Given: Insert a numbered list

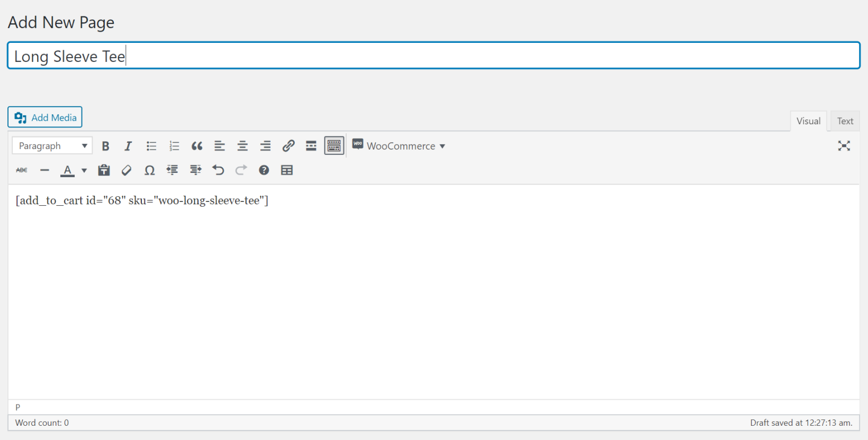Looking at the screenshot, I should point(174,146).
